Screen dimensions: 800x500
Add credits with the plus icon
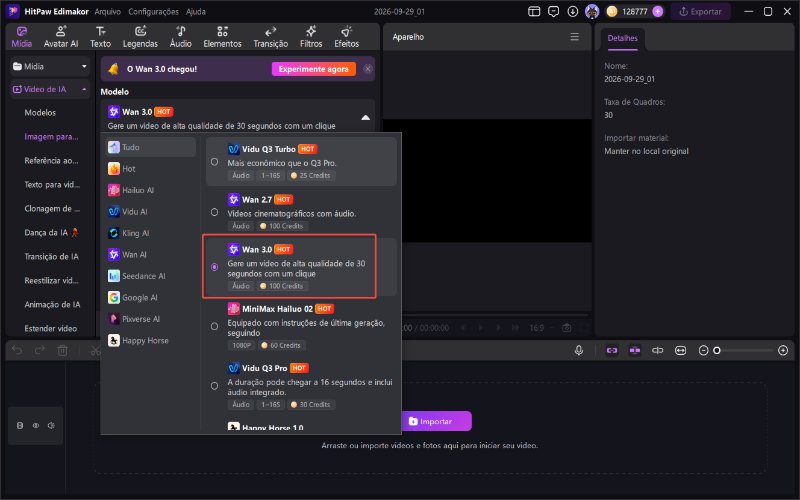coord(658,11)
